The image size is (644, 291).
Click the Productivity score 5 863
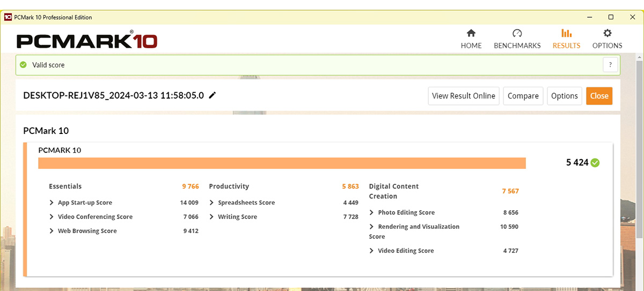point(350,186)
